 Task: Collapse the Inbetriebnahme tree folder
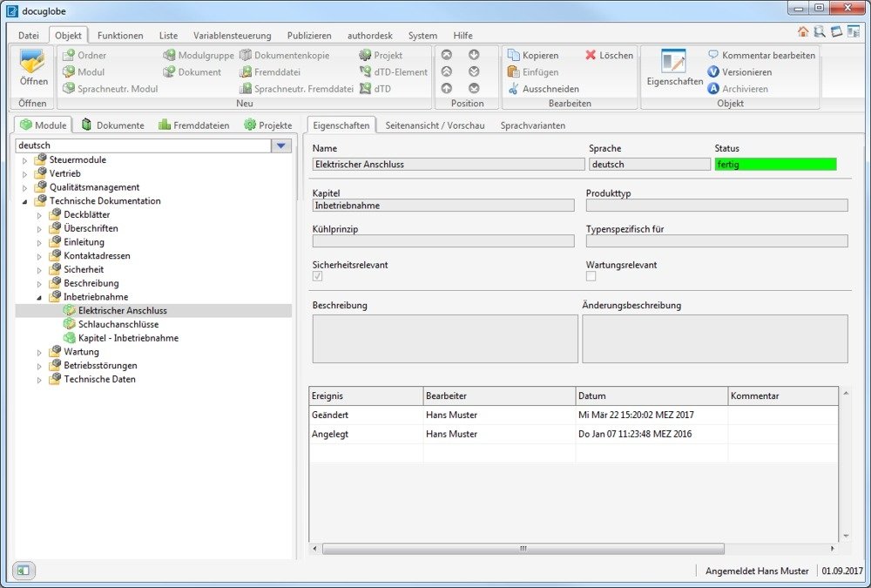point(38,297)
